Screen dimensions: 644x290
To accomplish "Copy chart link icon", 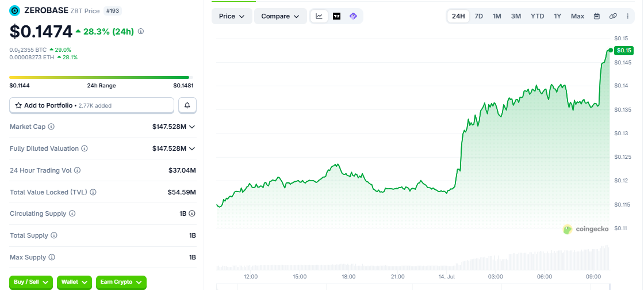I will [613, 16].
